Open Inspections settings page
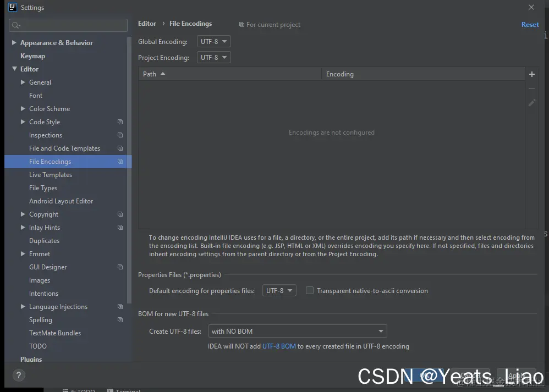Viewport: 549px width, 392px height. tap(46, 135)
